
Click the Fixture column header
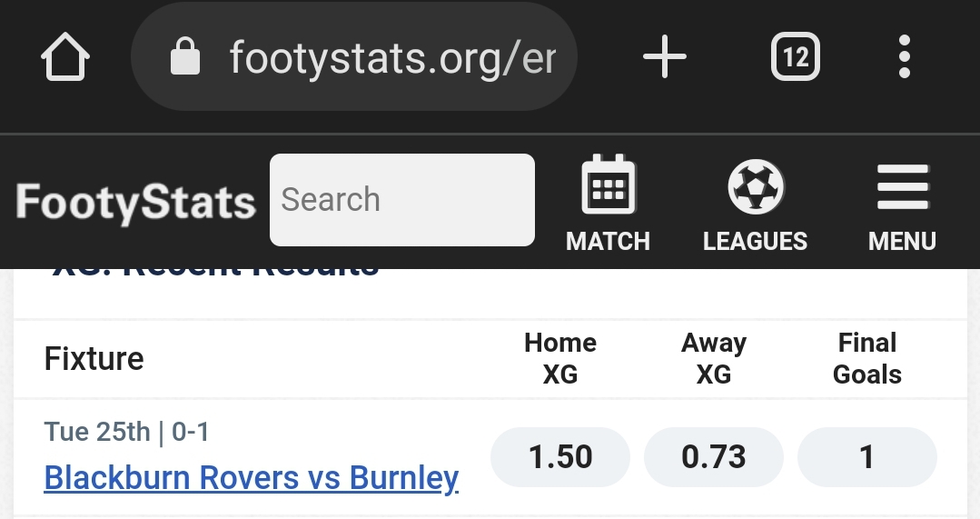click(94, 359)
